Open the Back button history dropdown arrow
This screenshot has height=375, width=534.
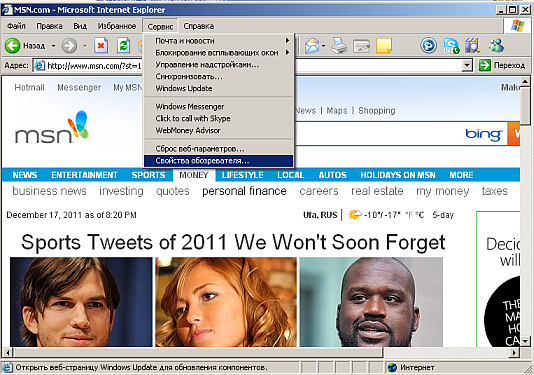pos(53,46)
